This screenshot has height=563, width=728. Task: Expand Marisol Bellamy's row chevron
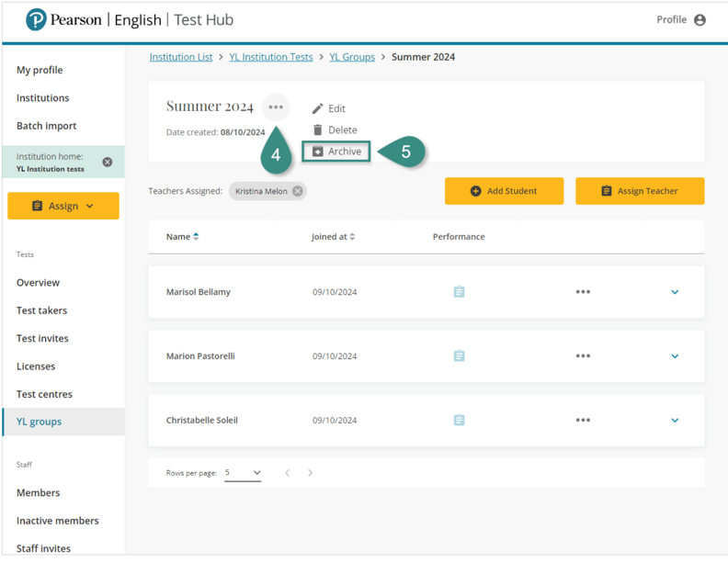tap(675, 292)
